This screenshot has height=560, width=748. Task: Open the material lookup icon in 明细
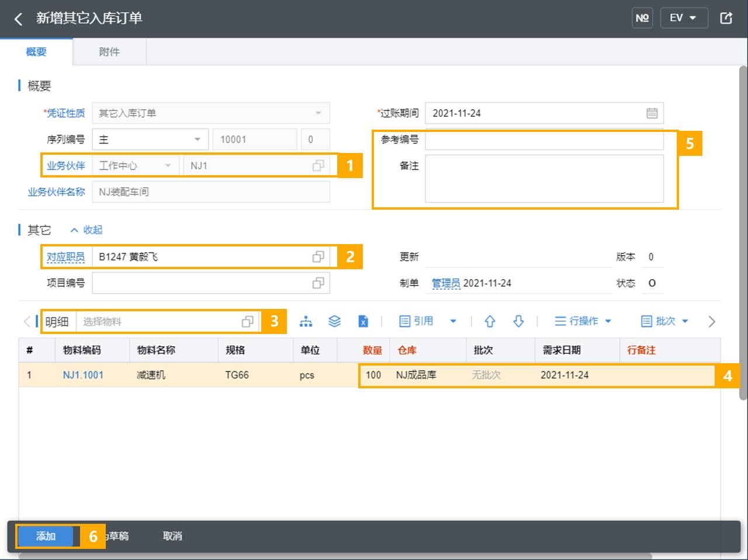tap(248, 322)
